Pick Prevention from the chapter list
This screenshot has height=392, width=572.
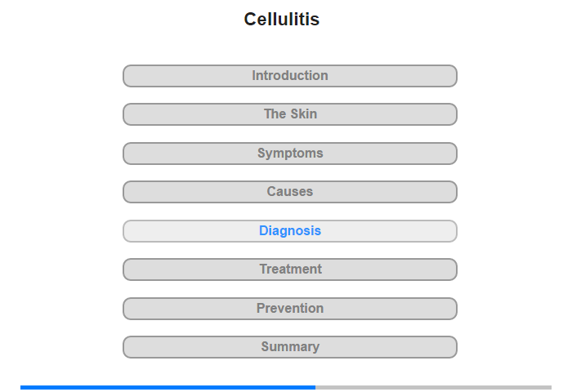pyautogui.click(x=290, y=309)
